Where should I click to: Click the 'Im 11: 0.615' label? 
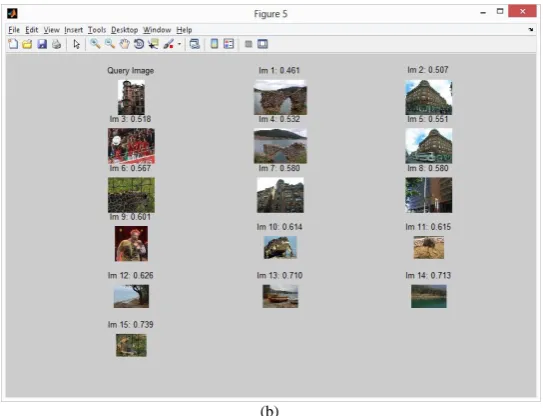(x=428, y=227)
